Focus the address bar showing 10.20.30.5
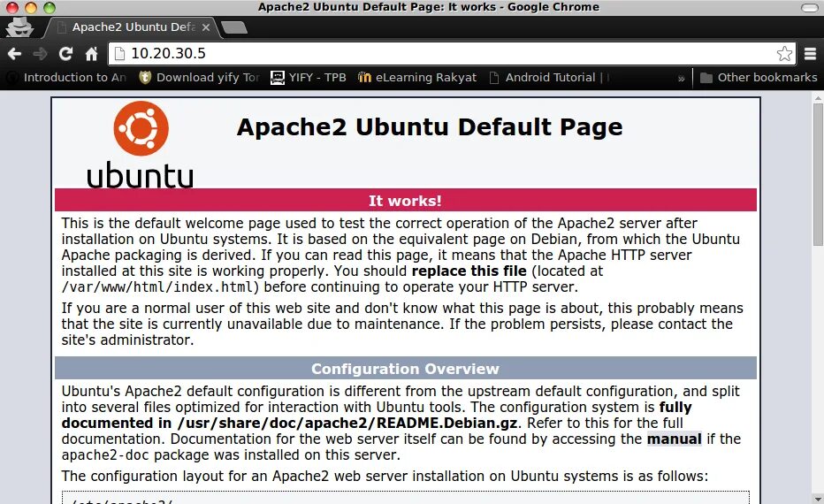Image resolution: width=824 pixels, height=504 pixels. (452, 54)
